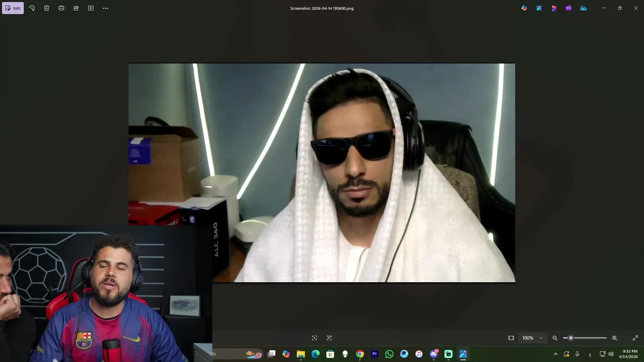Click the zoom slider track
The image size is (644, 362).
[585, 338]
